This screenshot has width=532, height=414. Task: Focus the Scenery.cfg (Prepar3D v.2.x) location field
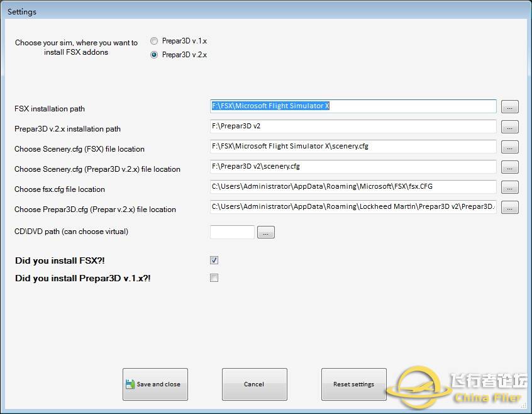click(x=353, y=166)
